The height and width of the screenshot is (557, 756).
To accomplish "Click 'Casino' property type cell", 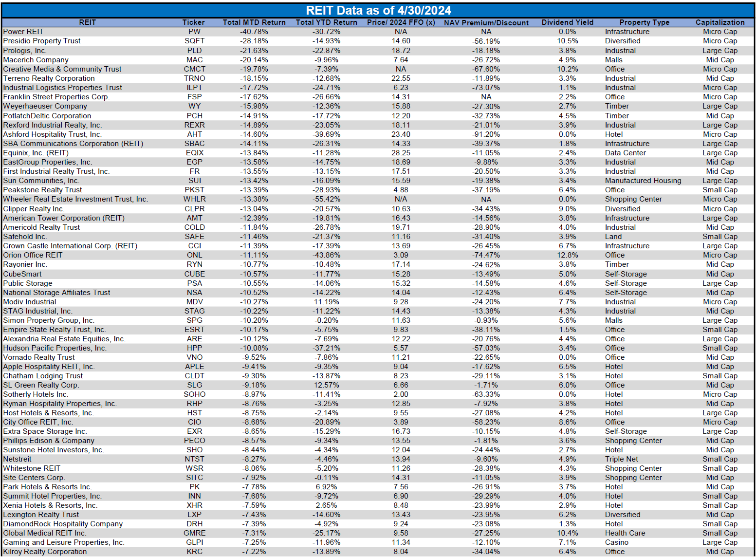I will tap(617, 542).
